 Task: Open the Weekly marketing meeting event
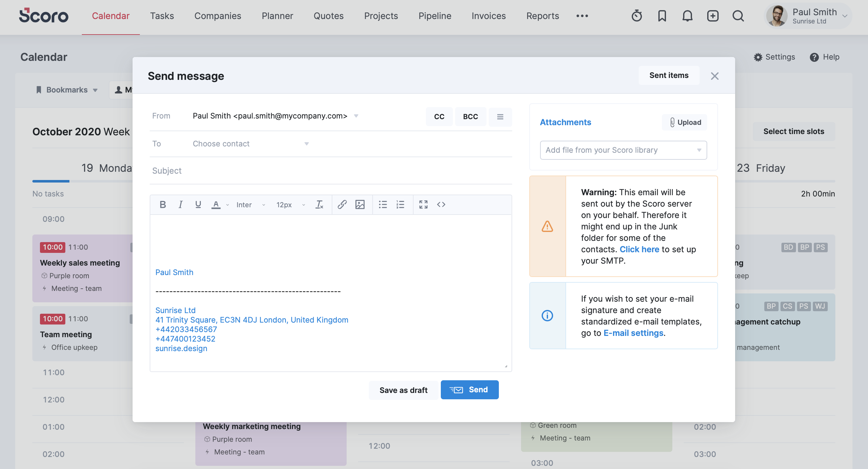[x=271, y=444]
